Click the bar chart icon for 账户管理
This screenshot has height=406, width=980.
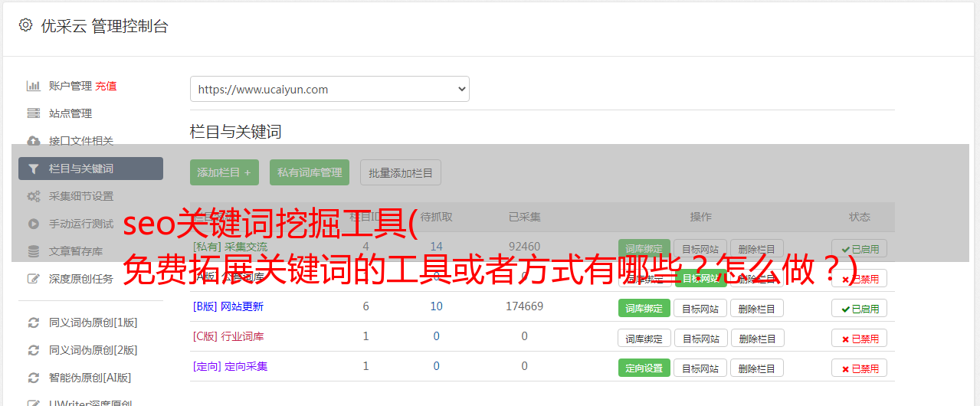click(x=34, y=86)
